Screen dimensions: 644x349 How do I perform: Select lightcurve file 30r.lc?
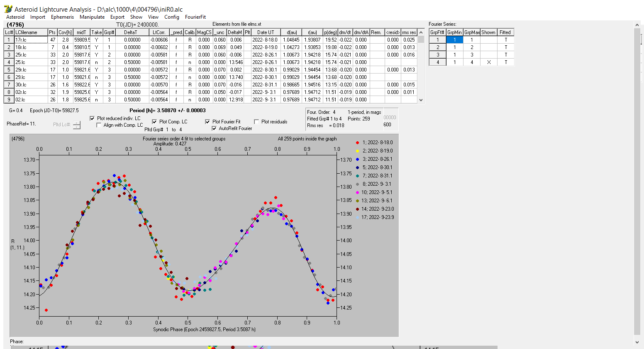click(31, 85)
